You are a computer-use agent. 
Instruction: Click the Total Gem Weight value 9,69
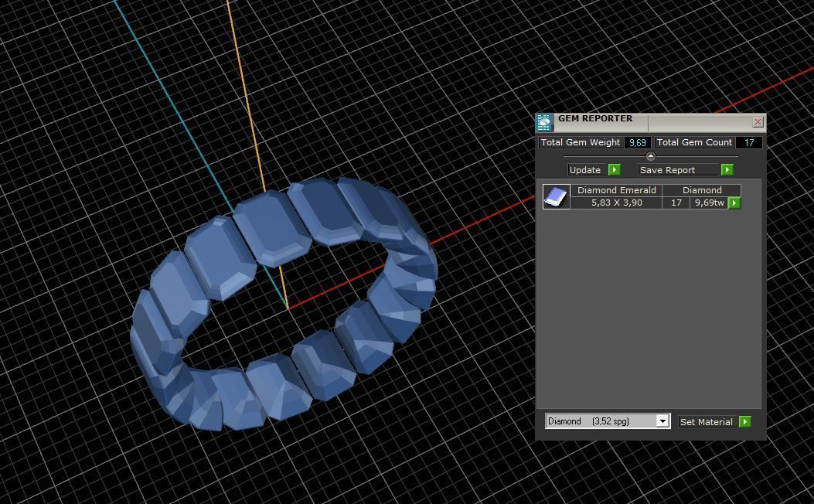[x=637, y=143]
